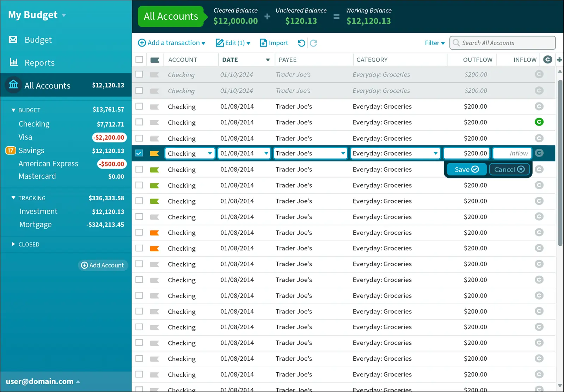Image resolution: width=564 pixels, height=392 pixels.
Task: Click the bank icon next to All Accounts
Action: pos(13,85)
